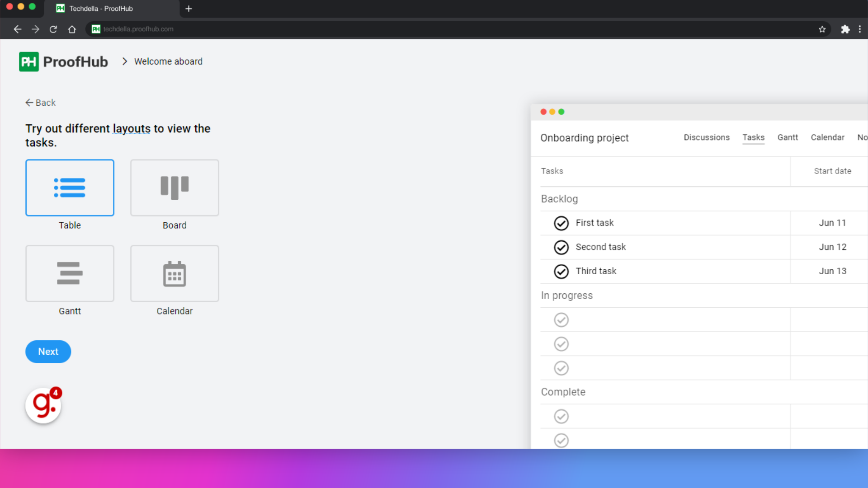Select the Gantt layout icon card
Viewport: 868px width, 488px height.
(x=70, y=273)
